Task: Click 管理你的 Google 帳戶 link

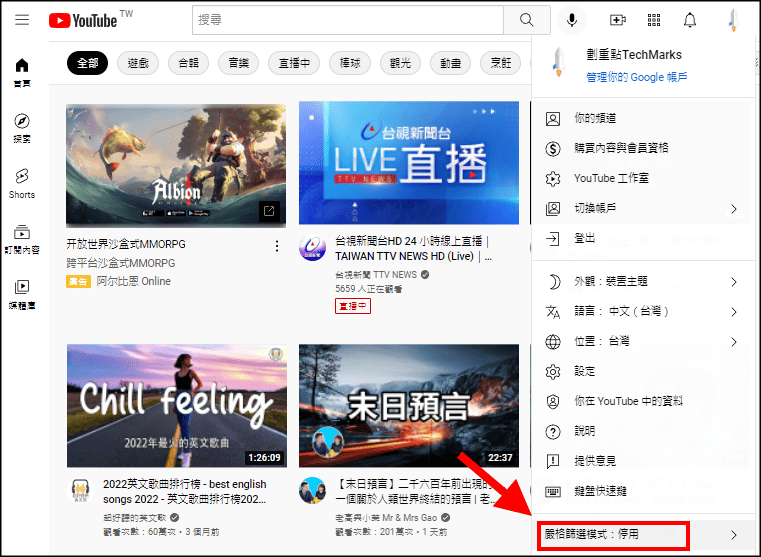Action: click(636, 77)
